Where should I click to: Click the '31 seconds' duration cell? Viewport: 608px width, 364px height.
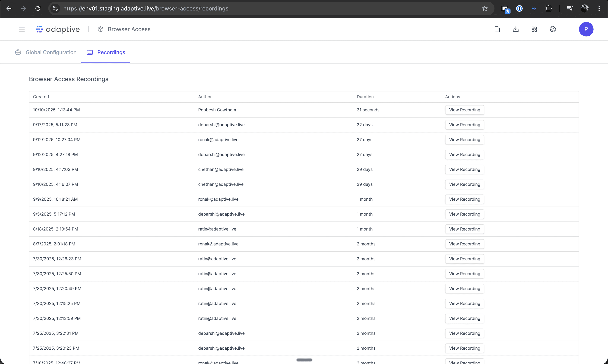point(368,110)
